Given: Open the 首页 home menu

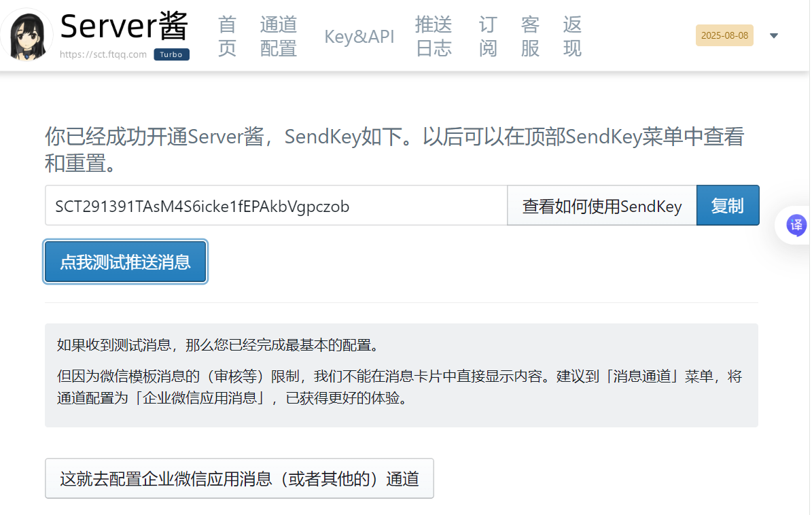Looking at the screenshot, I should [227, 36].
